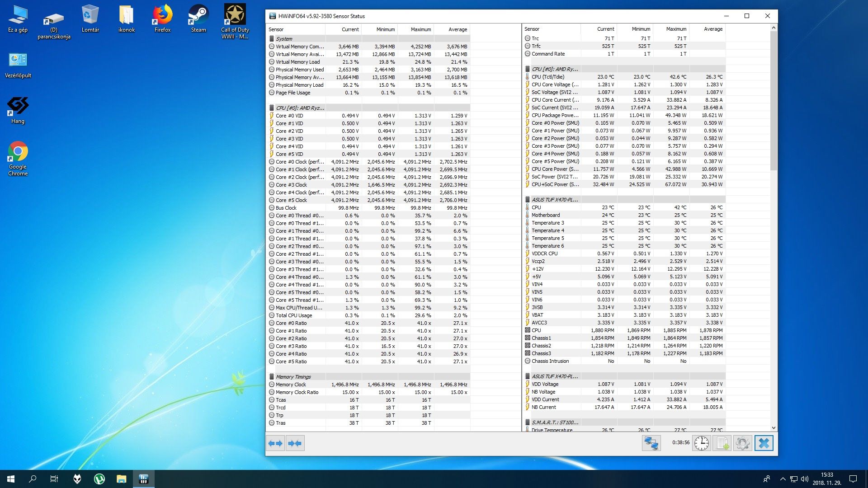
Task: Select the Core #4 Power (SMU) row
Action: [625, 154]
